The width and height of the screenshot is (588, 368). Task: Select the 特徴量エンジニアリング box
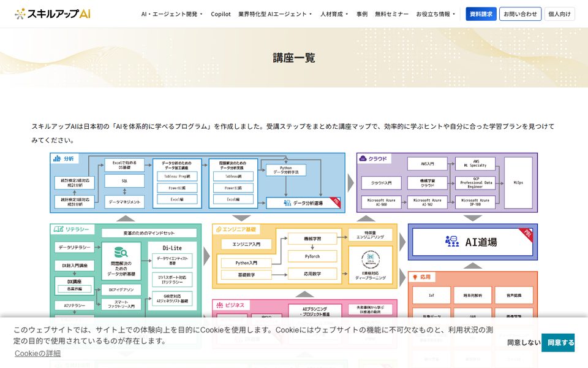coord(370,235)
